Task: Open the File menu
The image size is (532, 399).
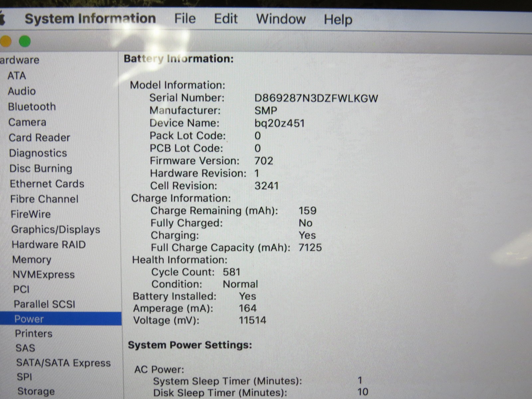Action: 185,19
